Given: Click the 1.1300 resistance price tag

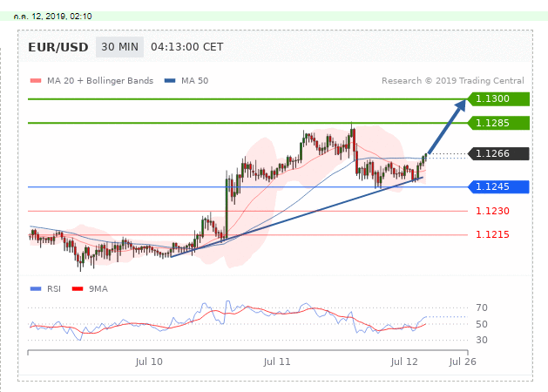Looking at the screenshot, I should click(498, 99).
